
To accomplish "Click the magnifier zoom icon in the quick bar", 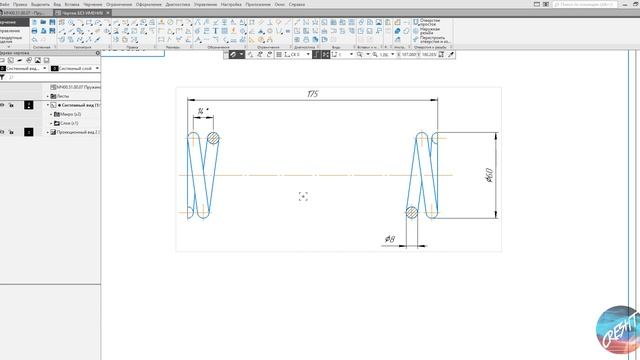I will (x=360, y=54).
